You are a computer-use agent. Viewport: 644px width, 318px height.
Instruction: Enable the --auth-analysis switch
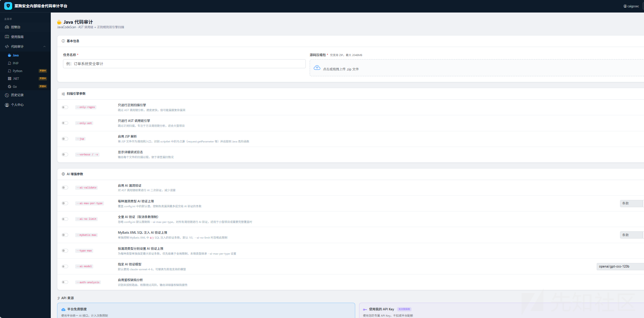coord(65,282)
